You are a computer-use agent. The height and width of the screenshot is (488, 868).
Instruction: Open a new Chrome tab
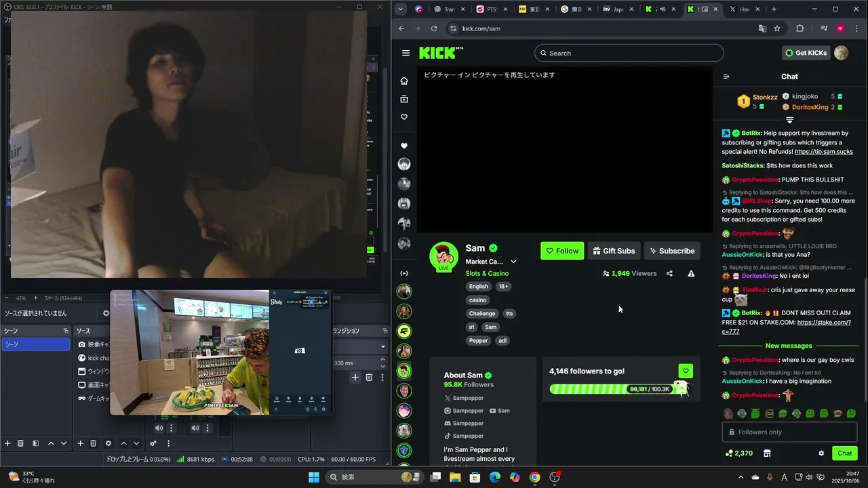[x=774, y=9]
